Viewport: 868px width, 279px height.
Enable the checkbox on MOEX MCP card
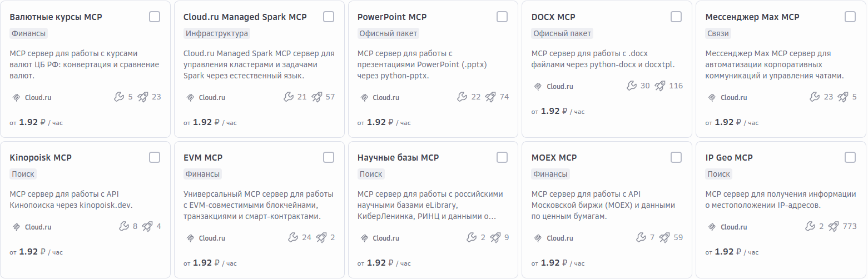click(x=676, y=157)
